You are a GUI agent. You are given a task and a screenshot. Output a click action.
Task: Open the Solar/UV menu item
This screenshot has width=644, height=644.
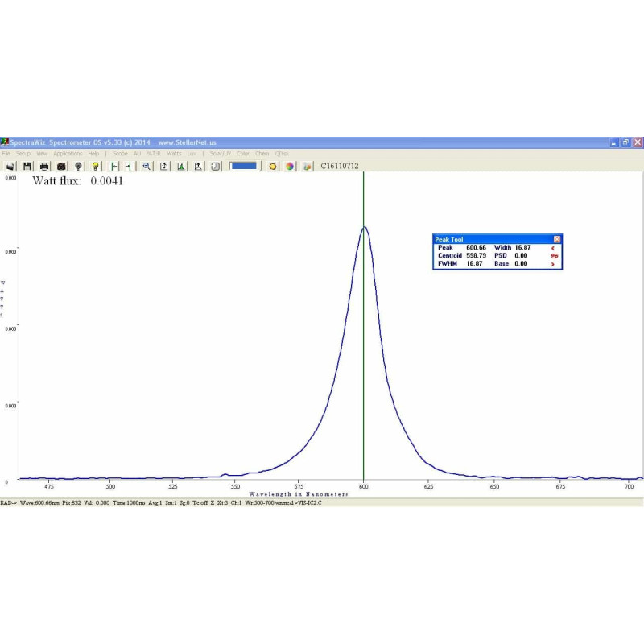point(220,153)
